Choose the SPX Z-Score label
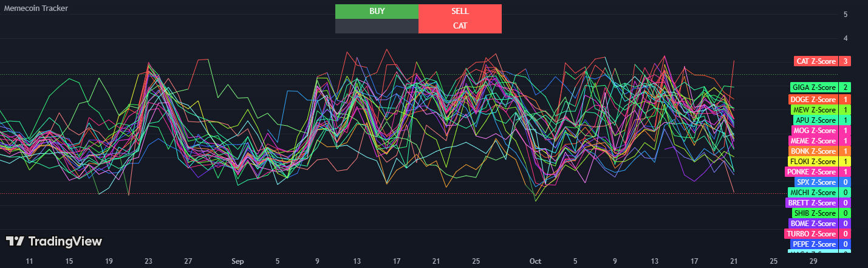This screenshot has width=868, height=268. point(816,182)
